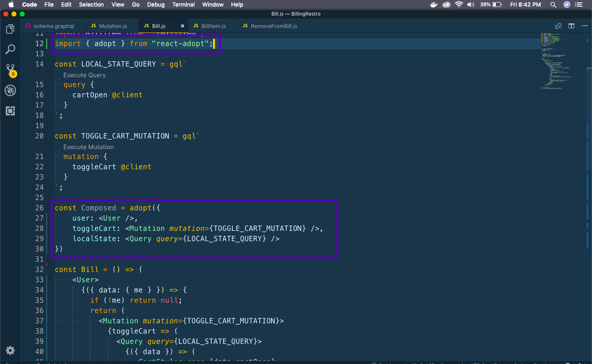This screenshot has height=364, width=592.
Task: Open the More Actions ellipsis menu
Action: [x=585, y=26]
